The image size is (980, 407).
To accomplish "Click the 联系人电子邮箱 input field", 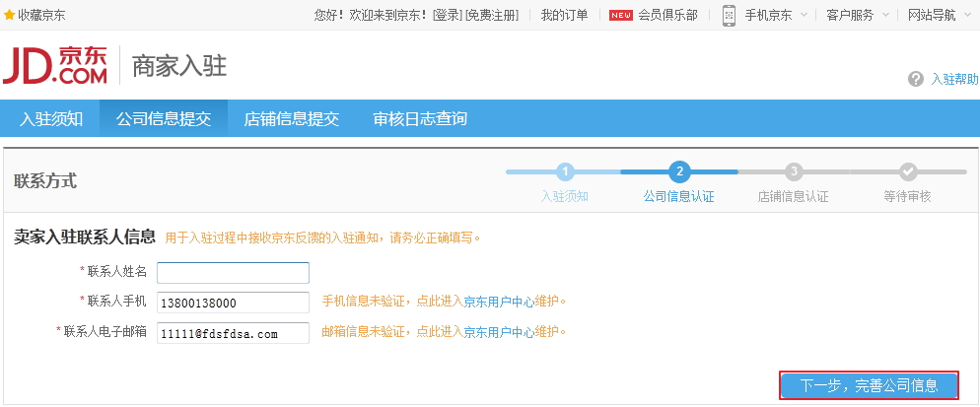I will point(233,333).
